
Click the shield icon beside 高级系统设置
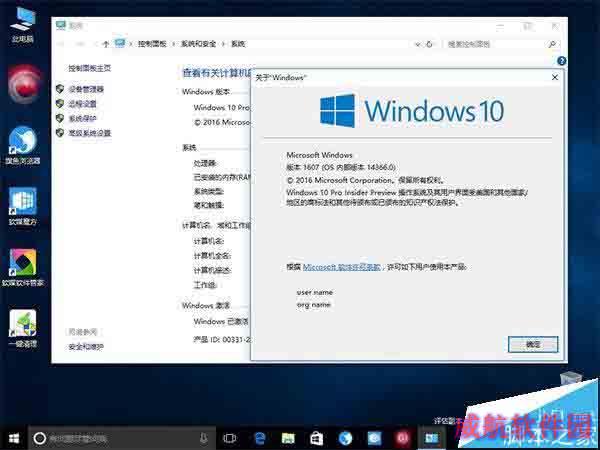click(60, 133)
